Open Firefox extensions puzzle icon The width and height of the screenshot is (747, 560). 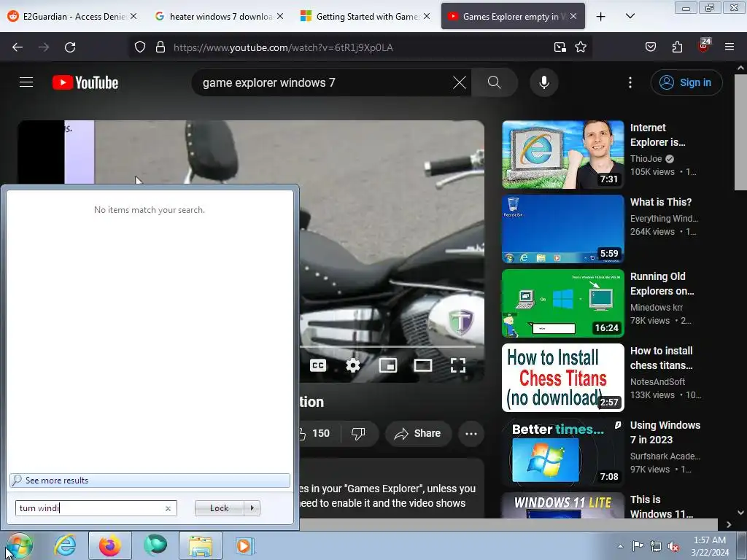click(677, 47)
